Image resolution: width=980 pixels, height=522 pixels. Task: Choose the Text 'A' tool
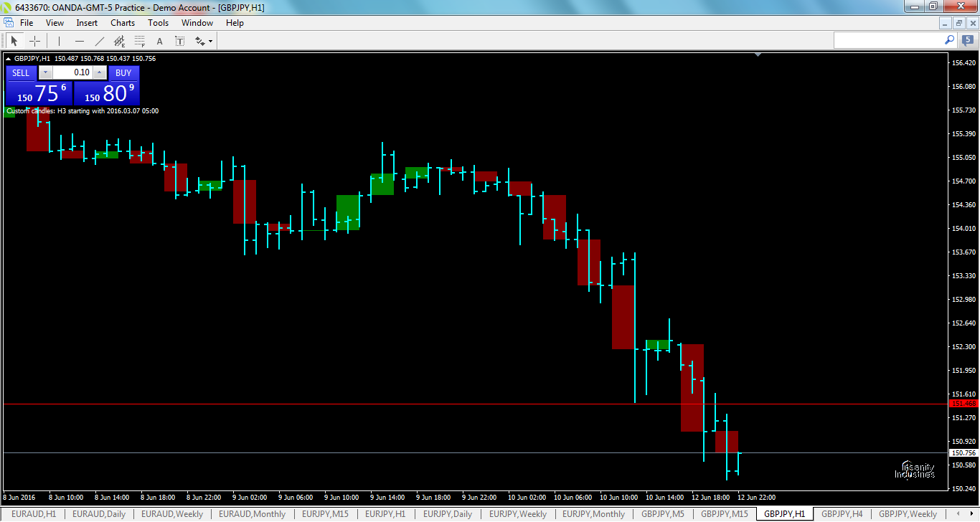point(160,41)
